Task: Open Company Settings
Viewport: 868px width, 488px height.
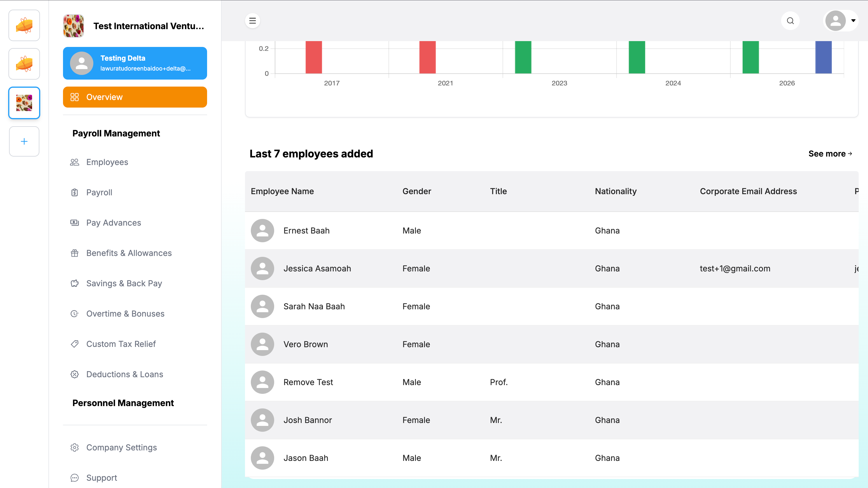Action: coord(122,447)
